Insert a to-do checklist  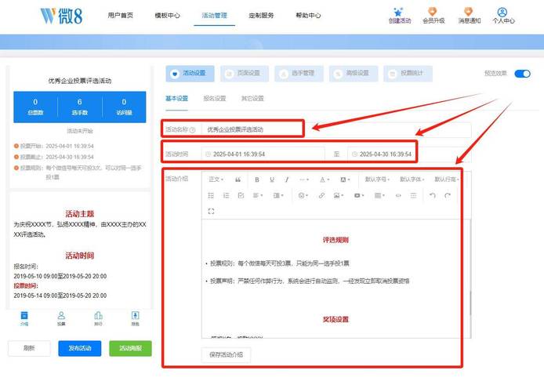(x=241, y=196)
